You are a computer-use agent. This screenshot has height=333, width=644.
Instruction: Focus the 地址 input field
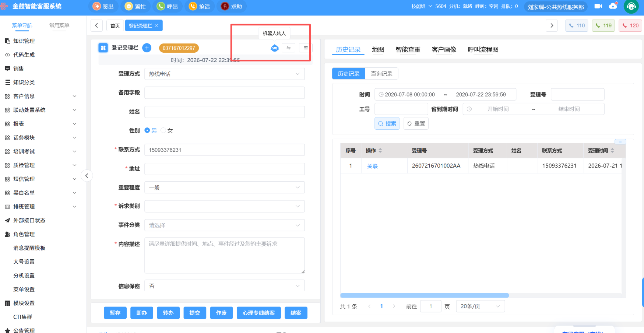coord(225,169)
